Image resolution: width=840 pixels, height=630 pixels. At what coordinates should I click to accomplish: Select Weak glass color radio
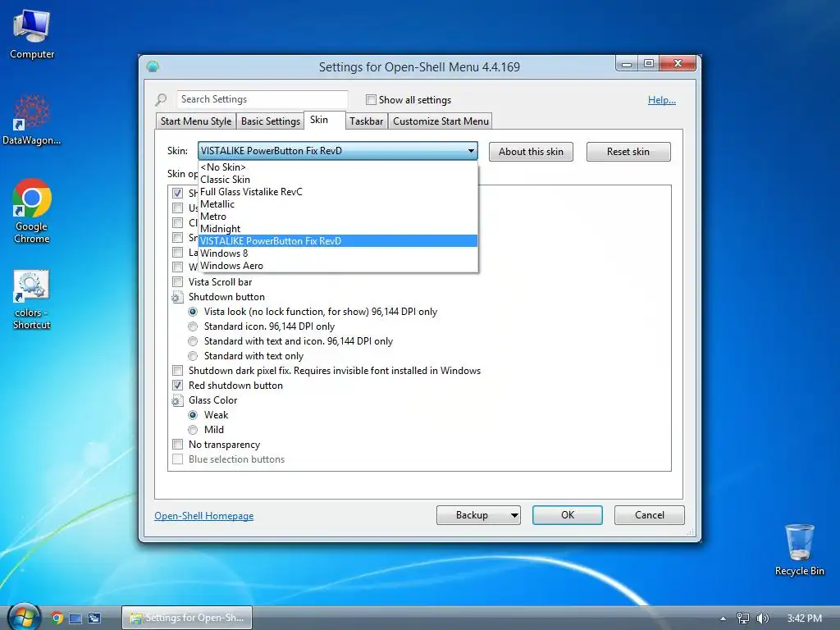(193, 415)
